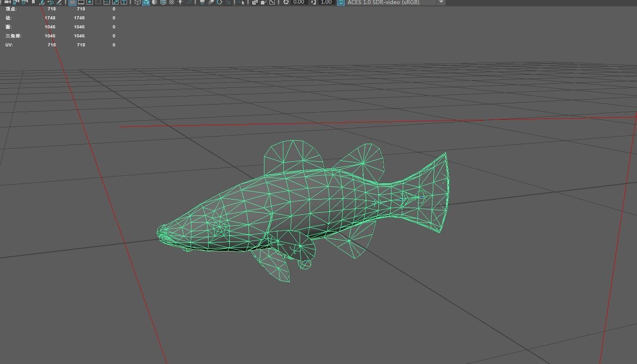Toggle the Film Gate display
The image size is (637, 364).
81,2
